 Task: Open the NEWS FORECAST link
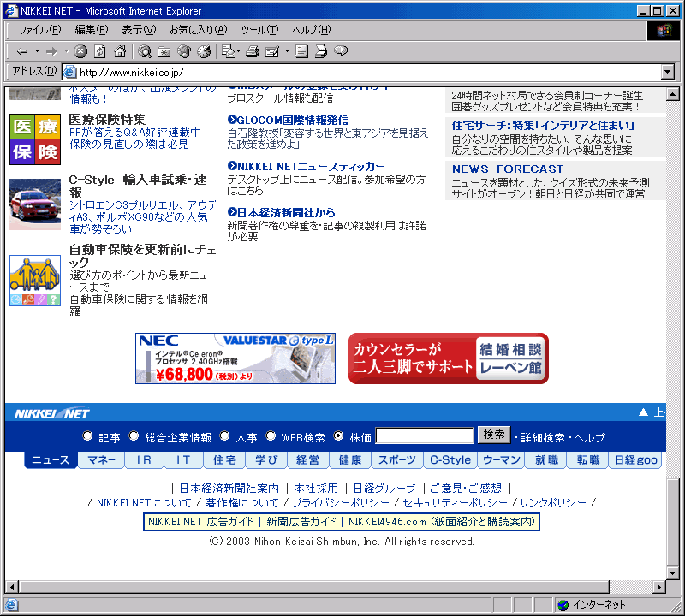click(508, 169)
